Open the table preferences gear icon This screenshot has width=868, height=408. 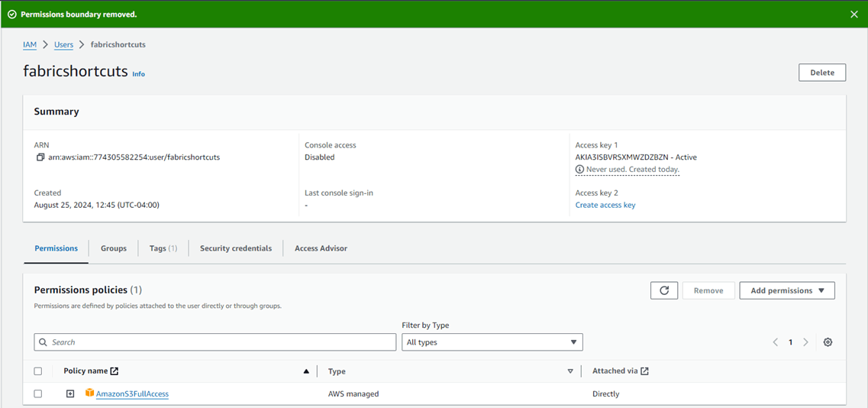(x=828, y=342)
